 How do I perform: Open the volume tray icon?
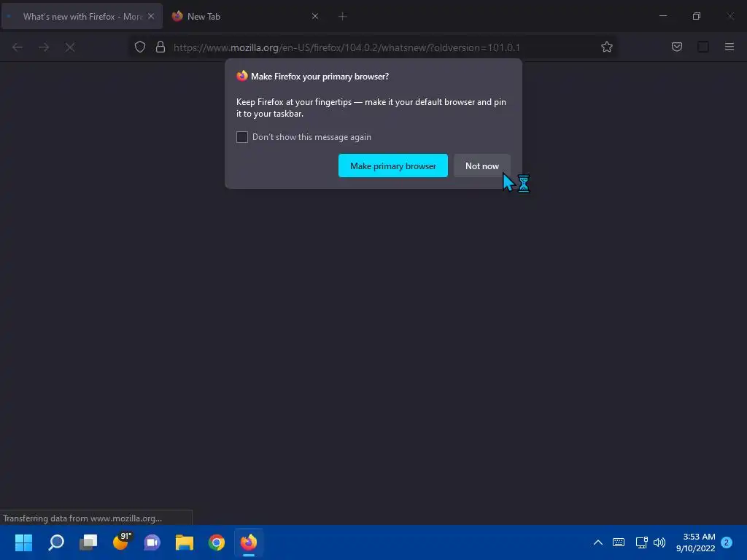[x=659, y=542]
